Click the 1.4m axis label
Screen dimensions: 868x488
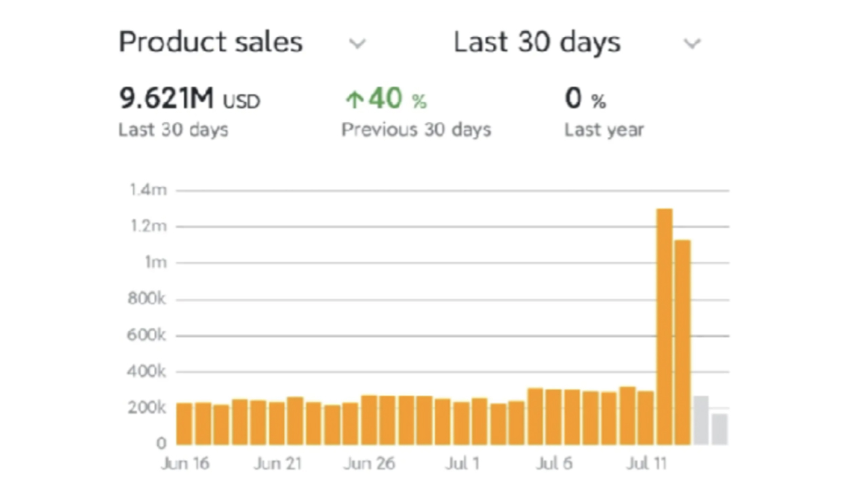147,190
